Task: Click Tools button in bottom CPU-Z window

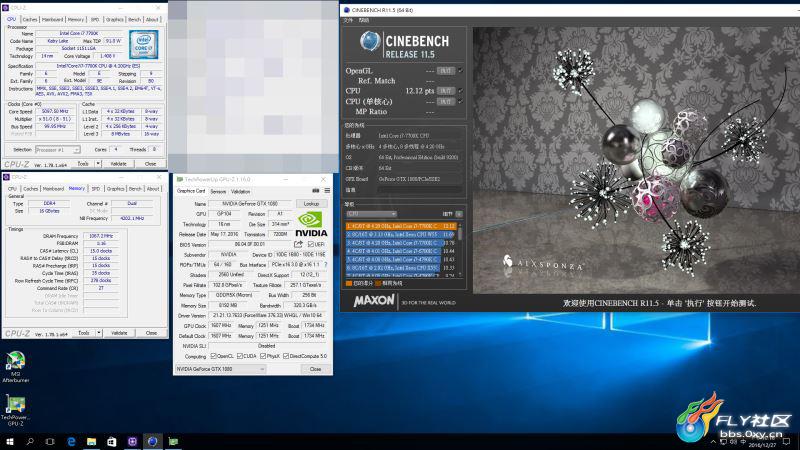Action: pyautogui.click(x=84, y=333)
